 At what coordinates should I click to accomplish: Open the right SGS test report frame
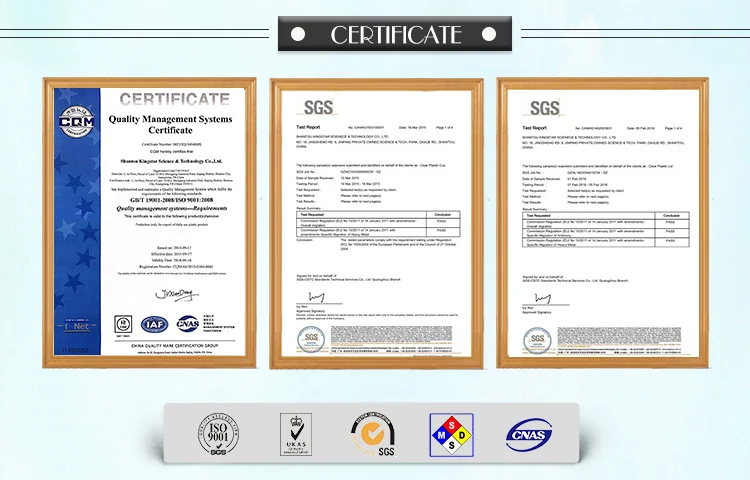coord(603,223)
